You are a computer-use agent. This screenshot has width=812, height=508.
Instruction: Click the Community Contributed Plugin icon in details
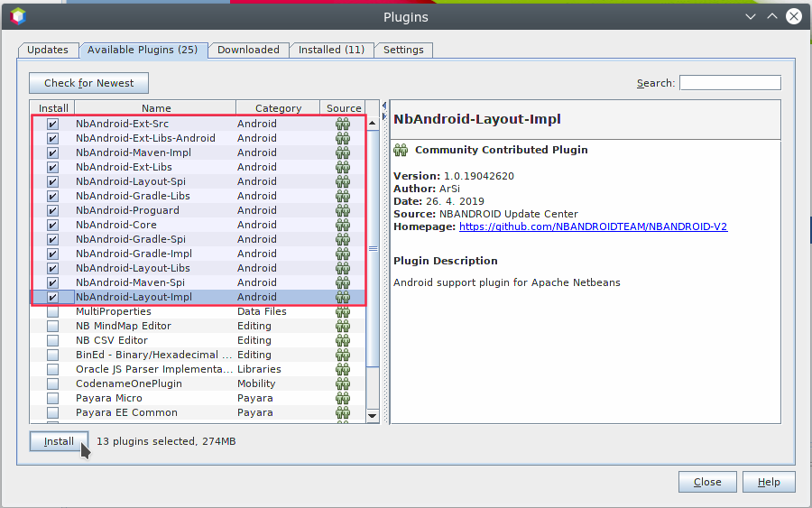(x=401, y=150)
